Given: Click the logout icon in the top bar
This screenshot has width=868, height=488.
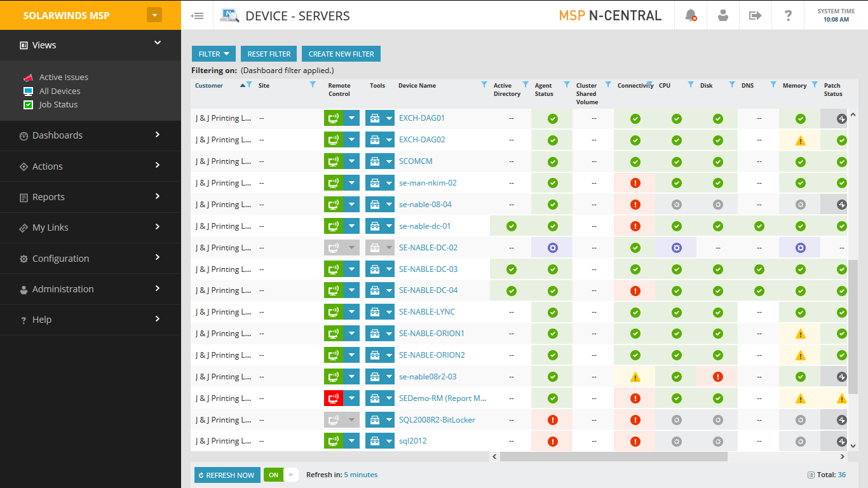Looking at the screenshot, I should (x=755, y=15).
